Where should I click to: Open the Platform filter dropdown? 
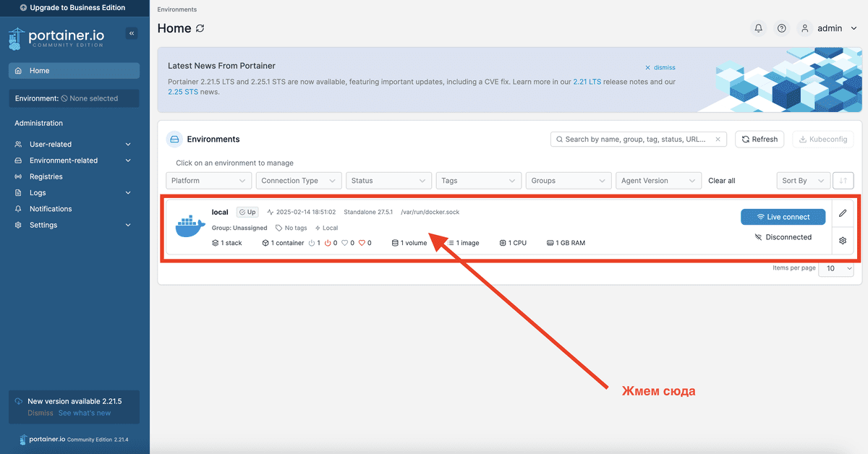(208, 180)
